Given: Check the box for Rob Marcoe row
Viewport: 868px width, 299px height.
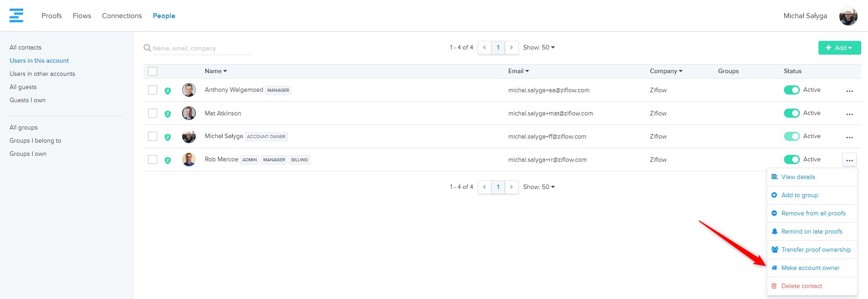Looking at the screenshot, I should click(153, 159).
